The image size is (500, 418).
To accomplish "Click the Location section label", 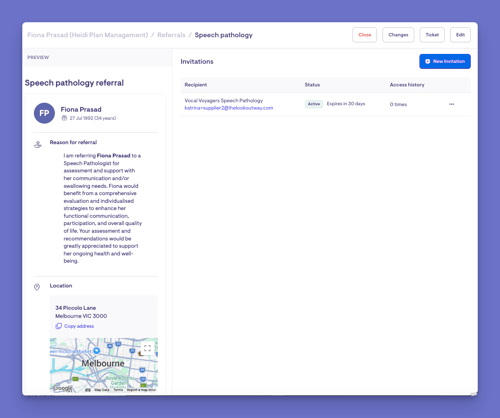I will [61, 286].
